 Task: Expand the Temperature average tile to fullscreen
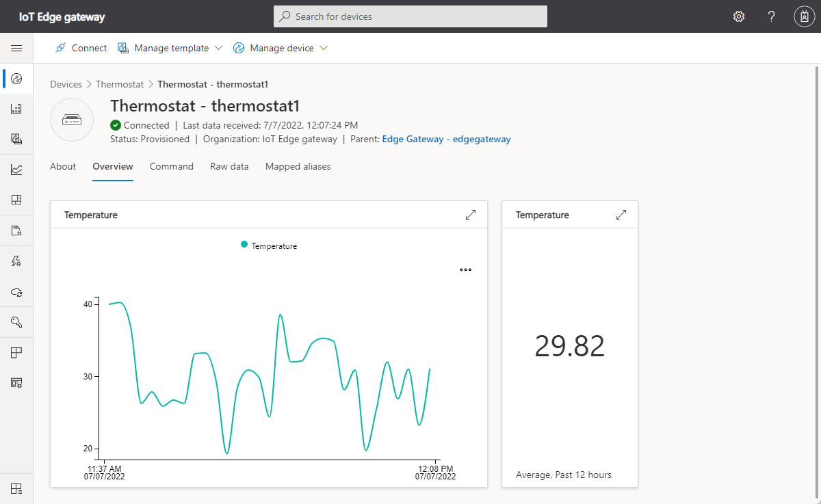click(621, 215)
